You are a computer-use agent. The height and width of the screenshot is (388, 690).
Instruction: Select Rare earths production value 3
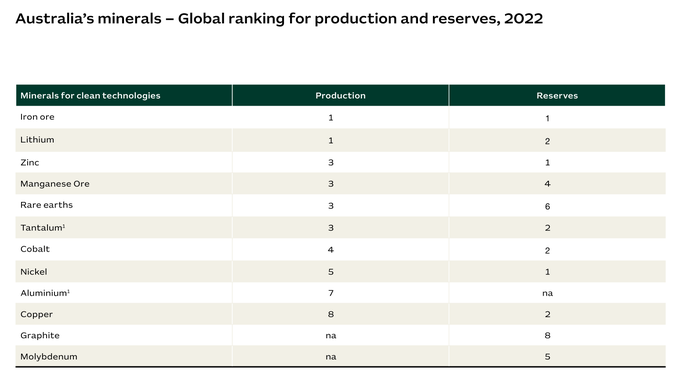click(330, 206)
